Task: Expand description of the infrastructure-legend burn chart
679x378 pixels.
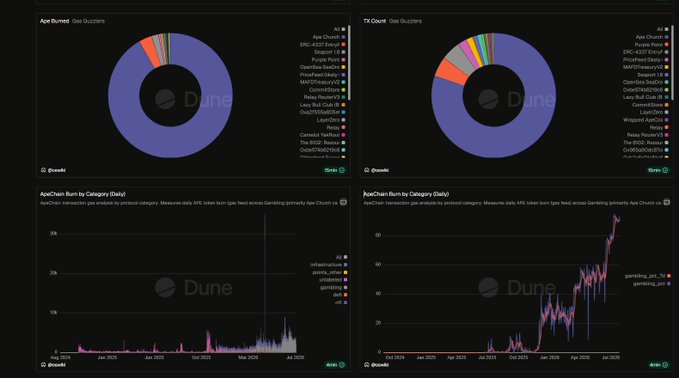Action: [343, 202]
